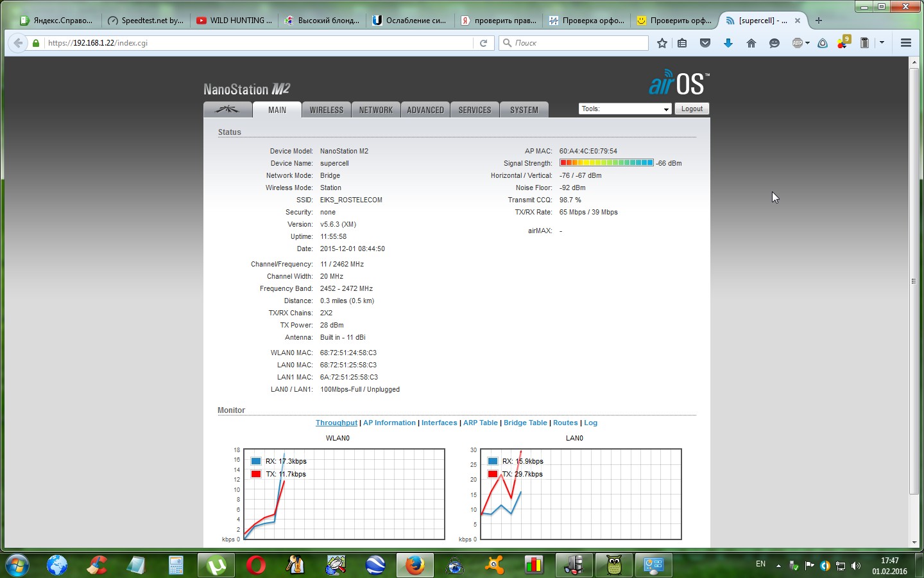Click the page vertical scrollbar

(x=914, y=281)
